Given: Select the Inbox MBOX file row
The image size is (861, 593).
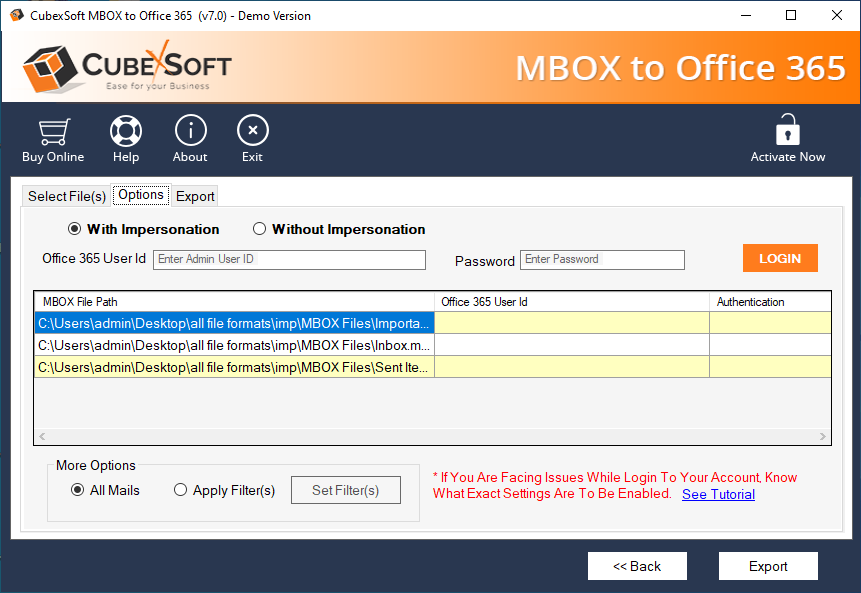Looking at the screenshot, I should pyautogui.click(x=235, y=345).
